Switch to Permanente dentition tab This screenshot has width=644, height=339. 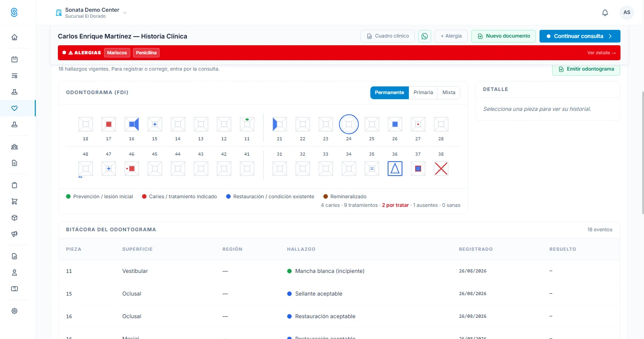(x=389, y=92)
